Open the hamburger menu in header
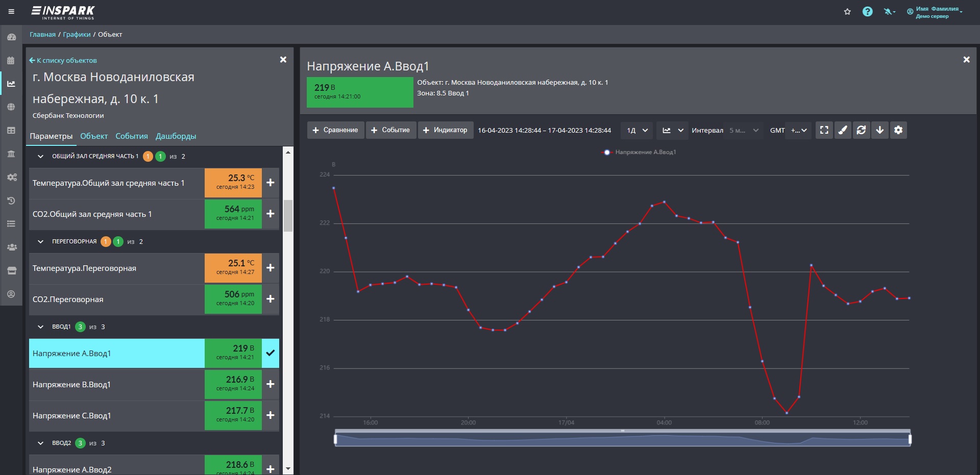The height and width of the screenshot is (475, 980). point(11,11)
